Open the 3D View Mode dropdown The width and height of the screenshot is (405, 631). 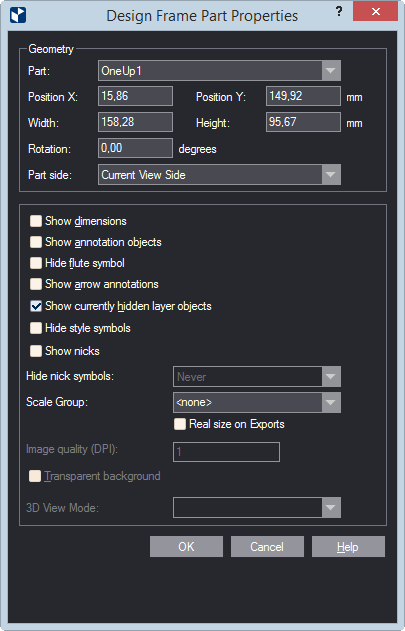(x=257, y=508)
